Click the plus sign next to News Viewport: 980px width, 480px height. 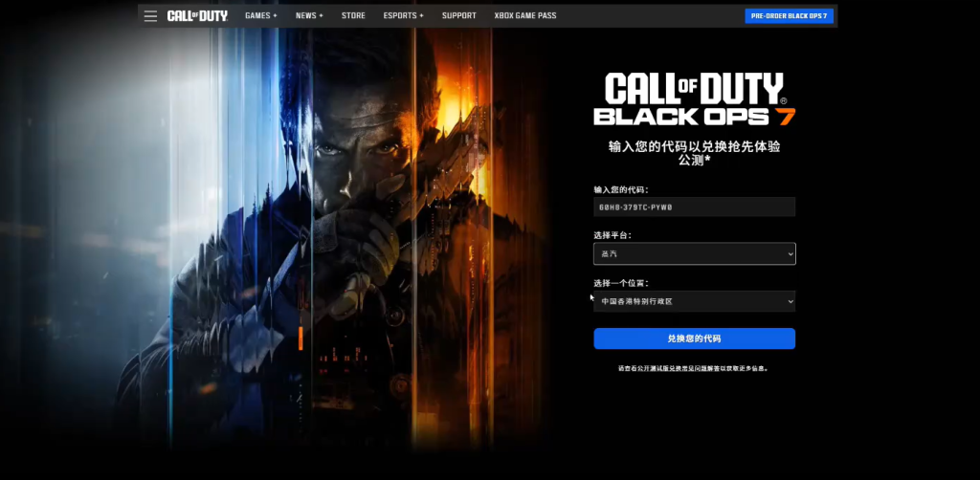(x=321, y=16)
